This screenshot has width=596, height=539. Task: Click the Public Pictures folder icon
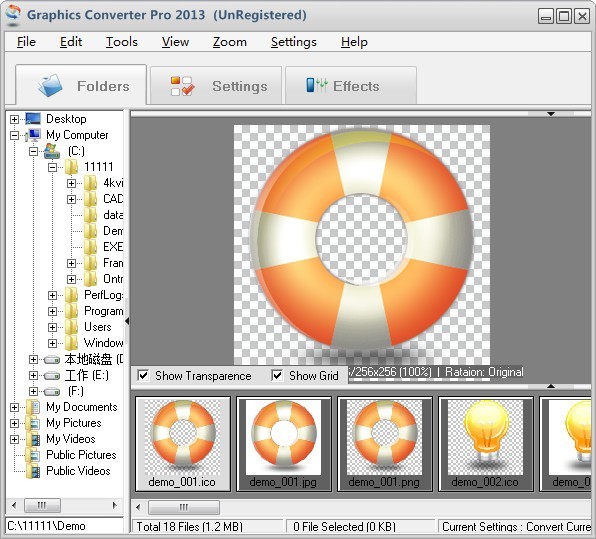click(33, 455)
